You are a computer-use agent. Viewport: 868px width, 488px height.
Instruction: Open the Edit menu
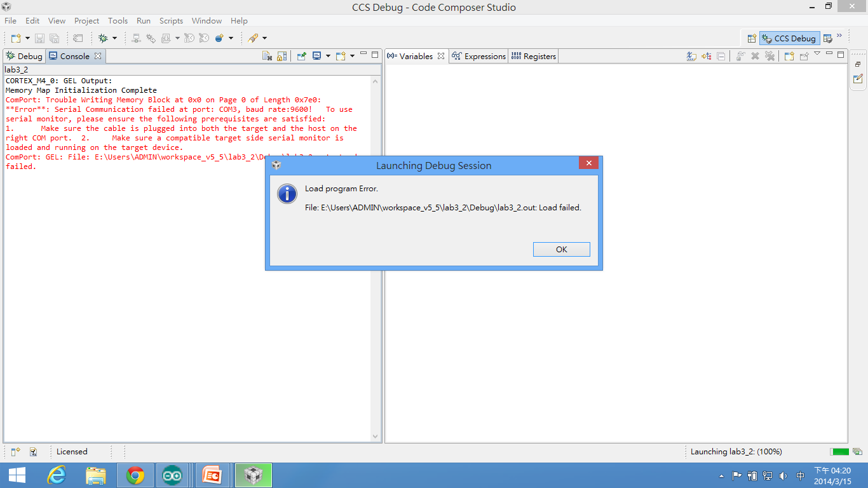coord(32,21)
